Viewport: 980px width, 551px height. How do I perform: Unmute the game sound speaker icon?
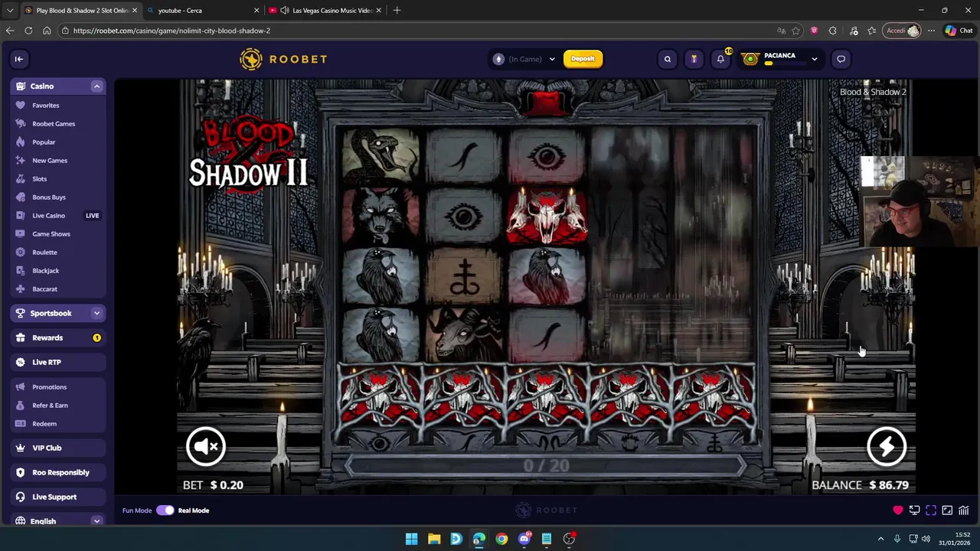(206, 446)
